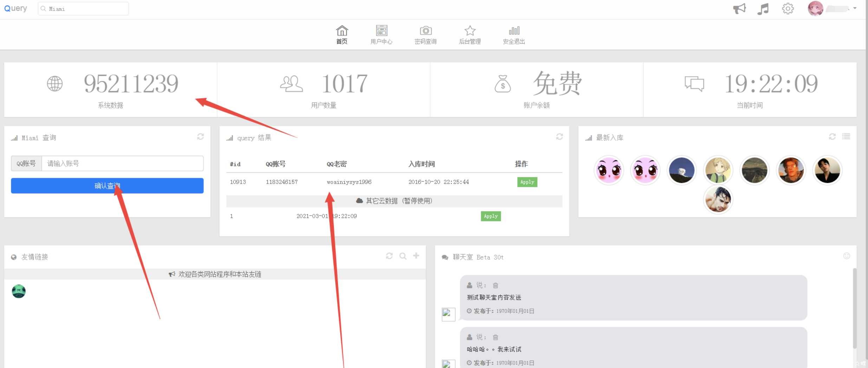Refresh the query 结果 panel
Viewport: 868px width, 368px height.
click(559, 137)
